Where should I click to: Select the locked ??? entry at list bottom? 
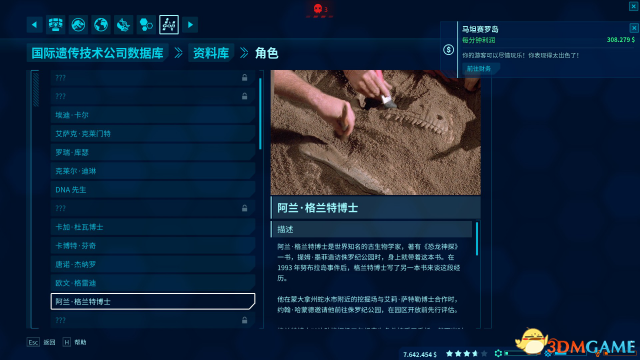pyautogui.click(x=153, y=320)
